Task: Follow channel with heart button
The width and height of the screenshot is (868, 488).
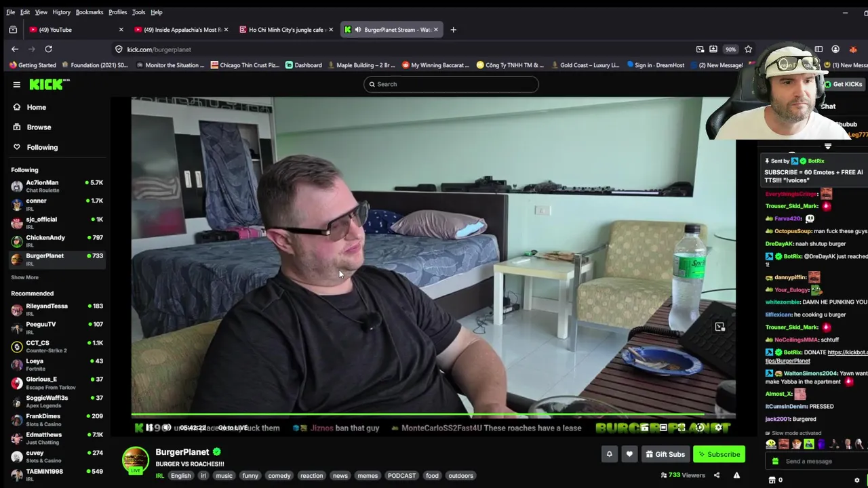Action: (629, 454)
